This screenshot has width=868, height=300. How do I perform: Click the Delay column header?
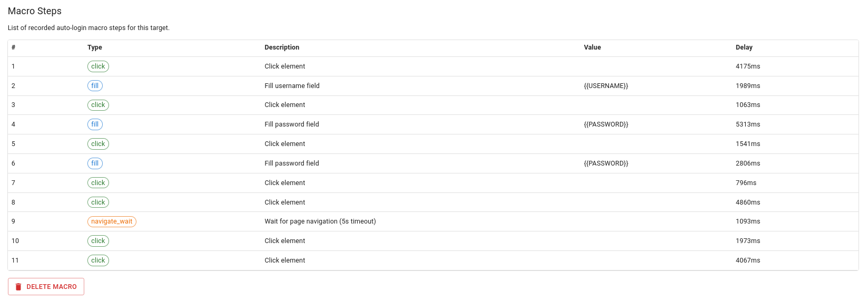tap(744, 47)
